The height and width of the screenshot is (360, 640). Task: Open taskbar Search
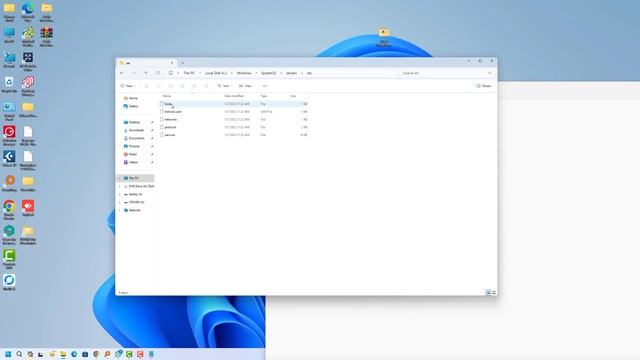tap(19, 354)
